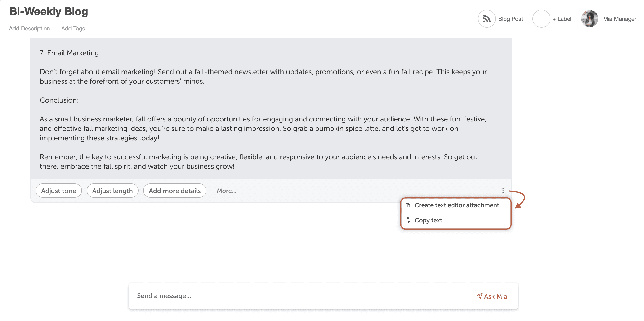Select the Add Description field toggle
644x321 pixels.
pos(29,28)
